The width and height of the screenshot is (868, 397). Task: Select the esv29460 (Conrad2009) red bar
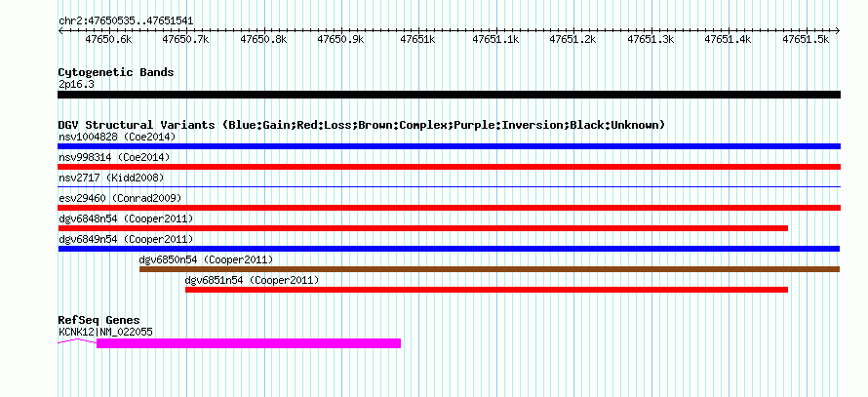tap(449, 208)
